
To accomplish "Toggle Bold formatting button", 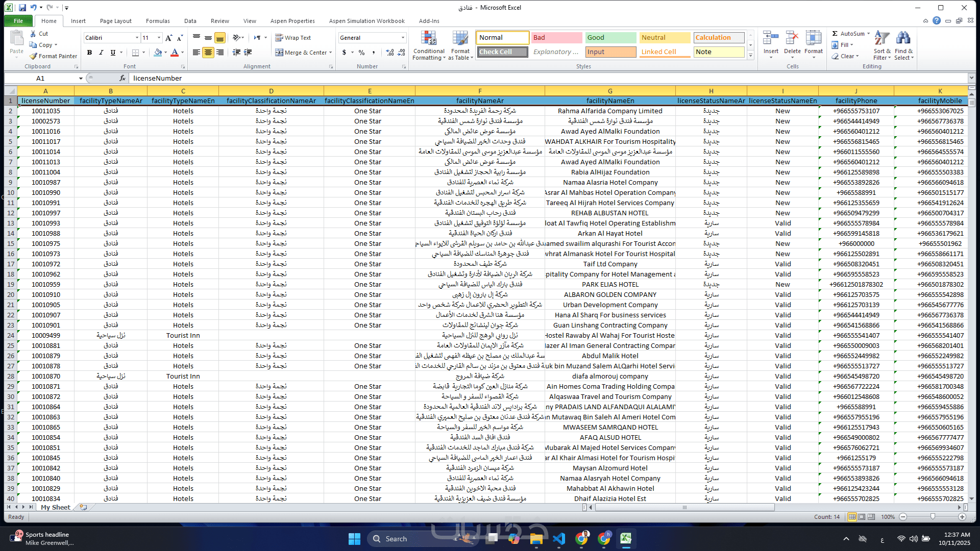I will coord(89,53).
